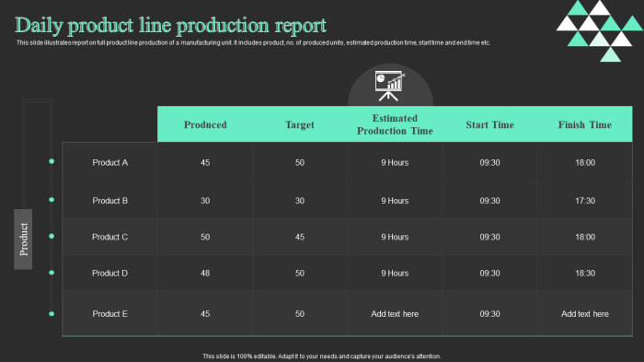Click the green bullet dot beside Product E
This screenshot has height=362, width=644.
click(52, 313)
